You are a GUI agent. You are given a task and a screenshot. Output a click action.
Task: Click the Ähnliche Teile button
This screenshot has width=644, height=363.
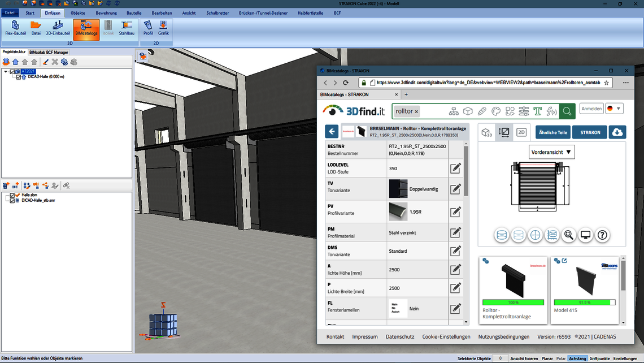pyautogui.click(x=553, y=132)
